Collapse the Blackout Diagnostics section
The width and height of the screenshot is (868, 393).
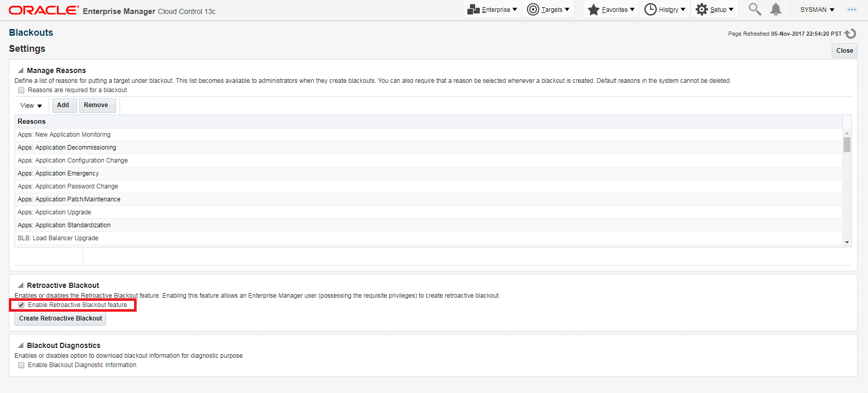(x=21, y=345)
